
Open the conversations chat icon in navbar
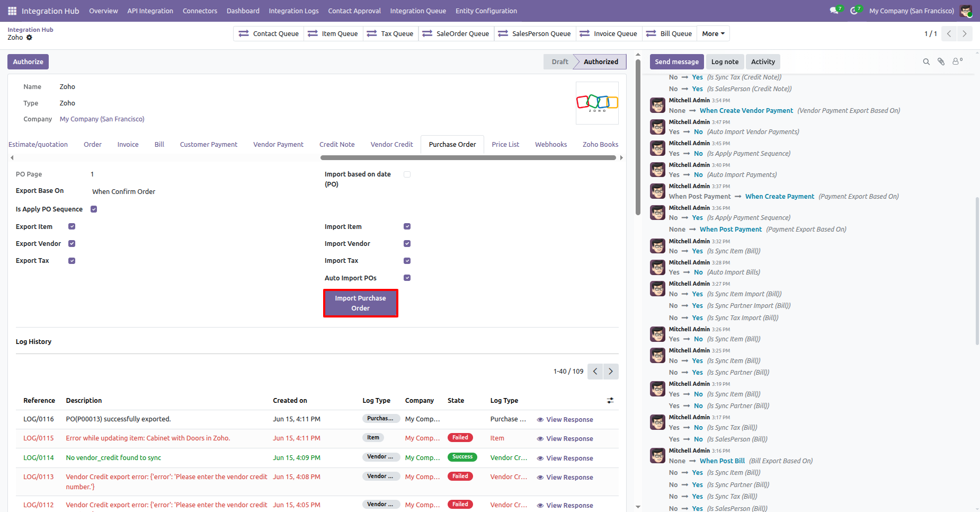[835, 11]
